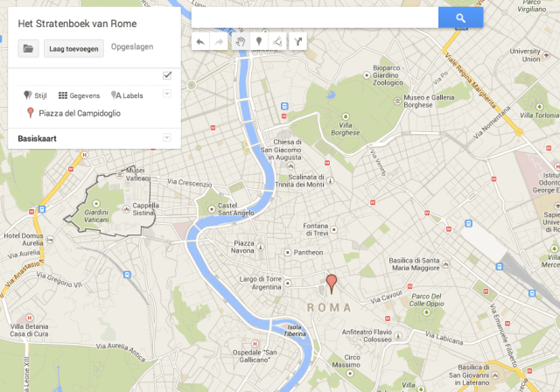Click the Laag toevoegen button
The image size is (560, 392).
[74, 49]
